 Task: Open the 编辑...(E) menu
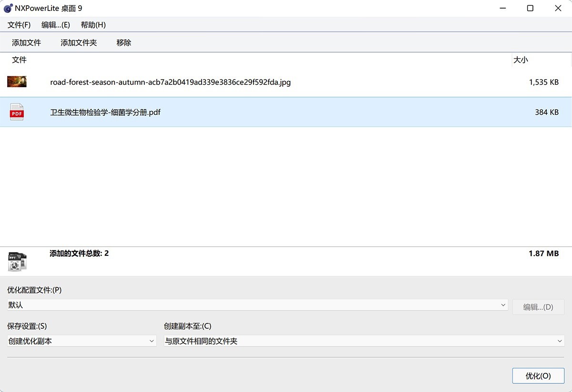pos(56,25)
